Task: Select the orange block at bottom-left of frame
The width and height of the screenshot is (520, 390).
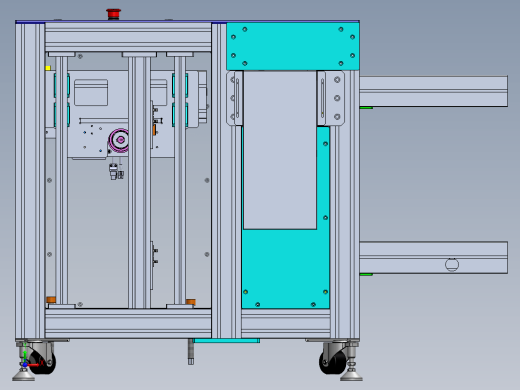Action: 51,299
